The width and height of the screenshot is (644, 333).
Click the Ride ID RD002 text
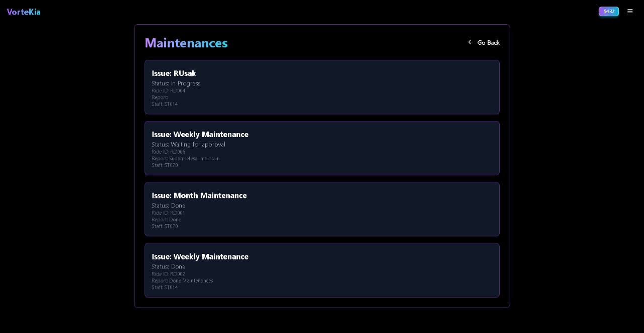pyautogui.click(x=169, y=274)
